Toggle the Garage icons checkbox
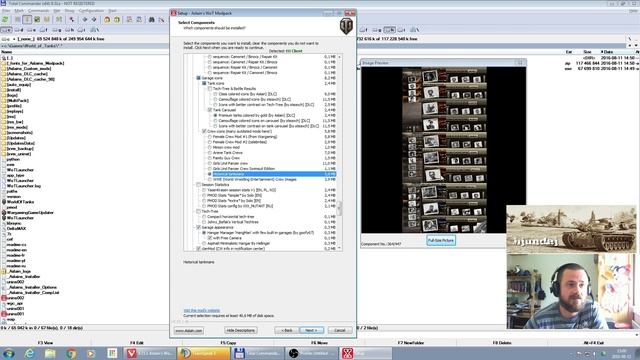 point(199,78)
